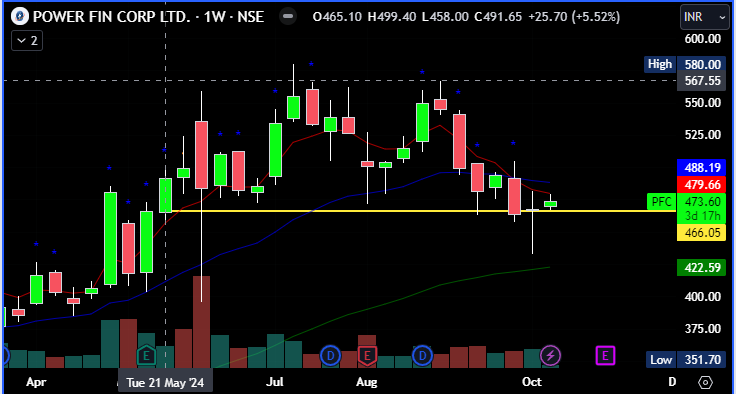Click the Oct label on time axis
Screen dimensions: 736x394
(x=532, y=382)
